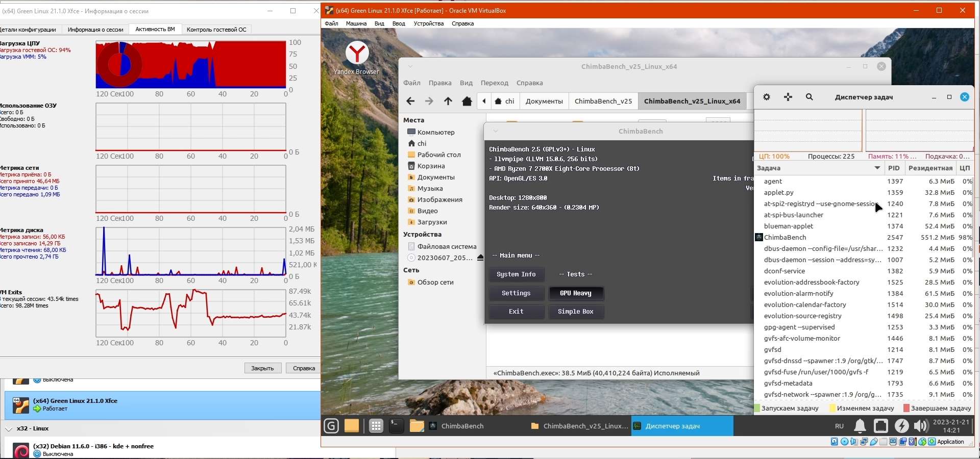Image resolution: width=980 pixels, height=459 pixels.
Task: Switch to Диспетчер задач taskbar button
Action: [x=682, y=426]
